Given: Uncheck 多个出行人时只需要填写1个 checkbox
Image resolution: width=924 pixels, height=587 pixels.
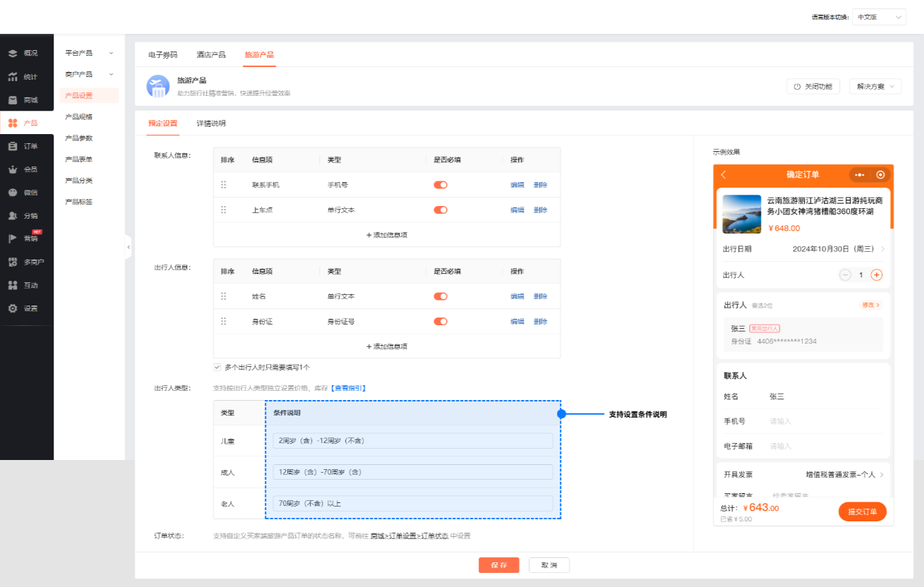Looking at the screenshot, I should tap(217, 367).
